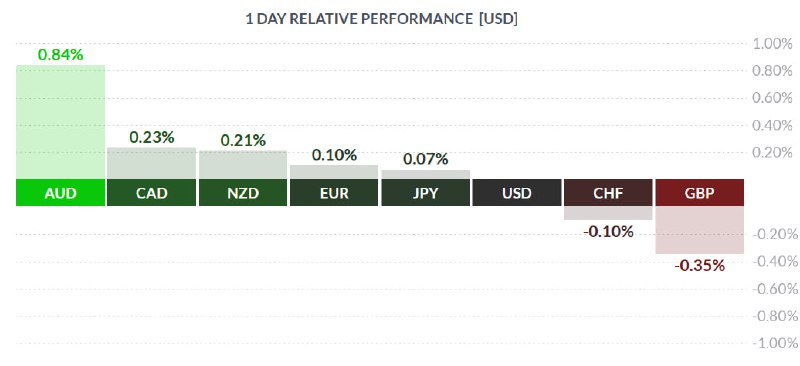The image size is (800, 366).
Task: Click the 1 Day Relative Performance title
Action: [x=382, y=19]
